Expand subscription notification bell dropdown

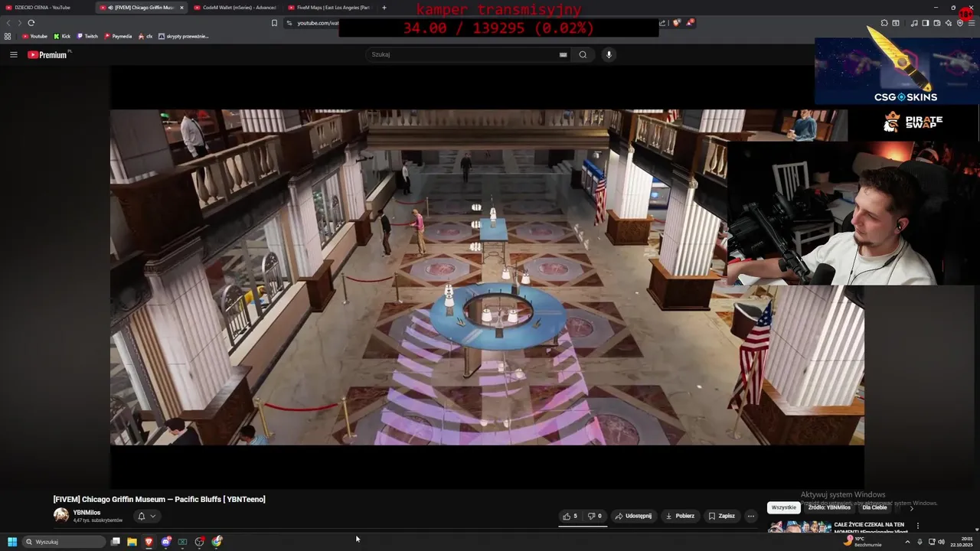(x=146, y=516)
